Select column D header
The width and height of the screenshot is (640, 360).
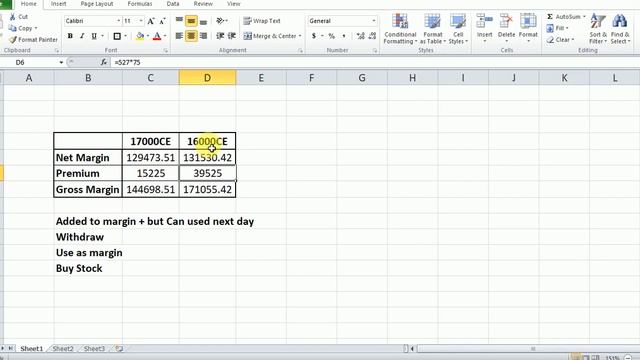coord(207,78)
